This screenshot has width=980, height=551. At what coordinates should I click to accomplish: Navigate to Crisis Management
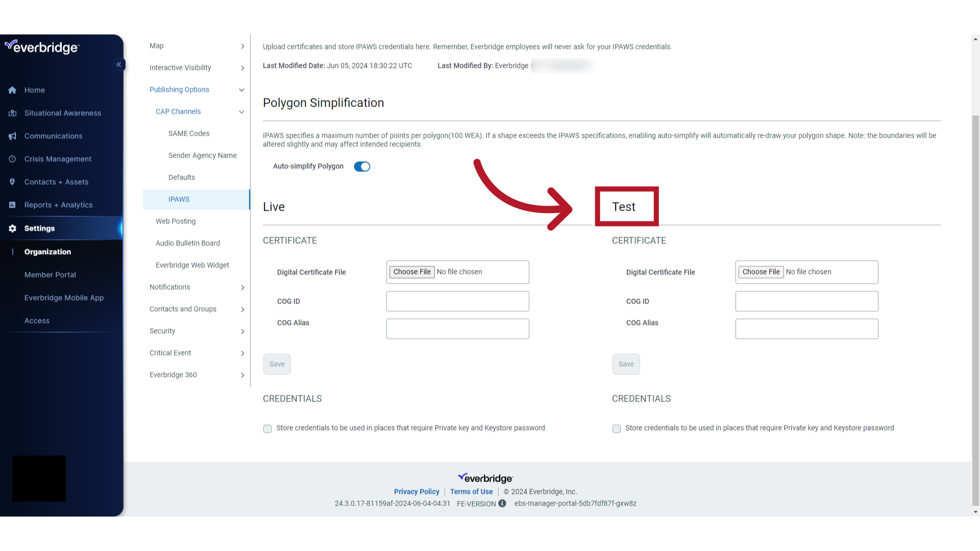(x=58, y=158)
